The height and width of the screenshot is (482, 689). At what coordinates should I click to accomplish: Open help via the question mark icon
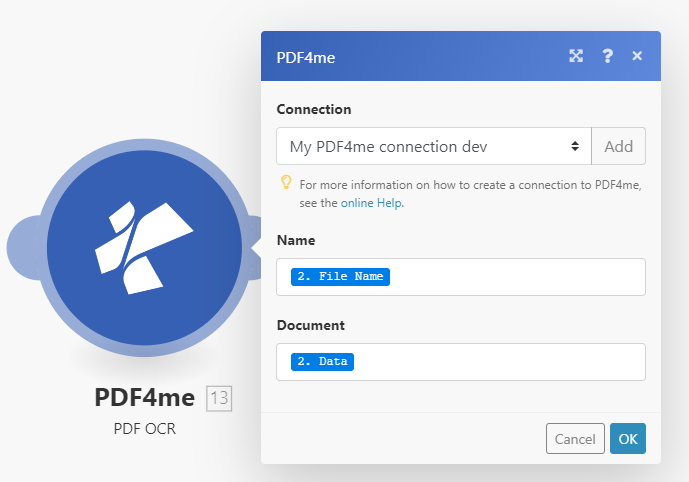(x=607, y=56)
